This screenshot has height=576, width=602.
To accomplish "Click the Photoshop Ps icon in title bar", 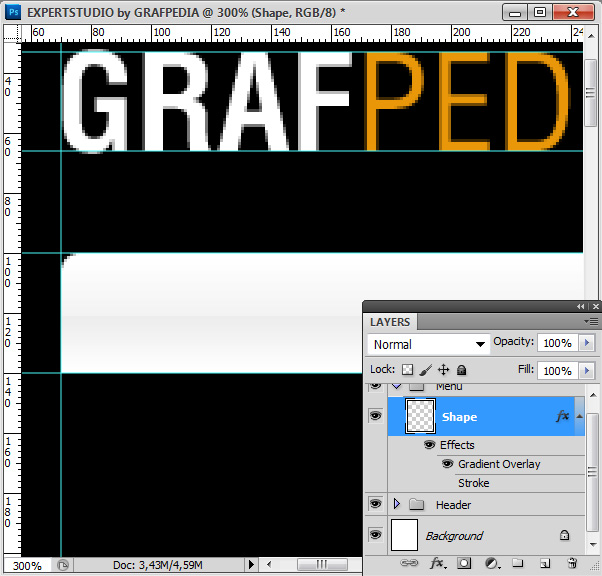I will click(13, 12).
